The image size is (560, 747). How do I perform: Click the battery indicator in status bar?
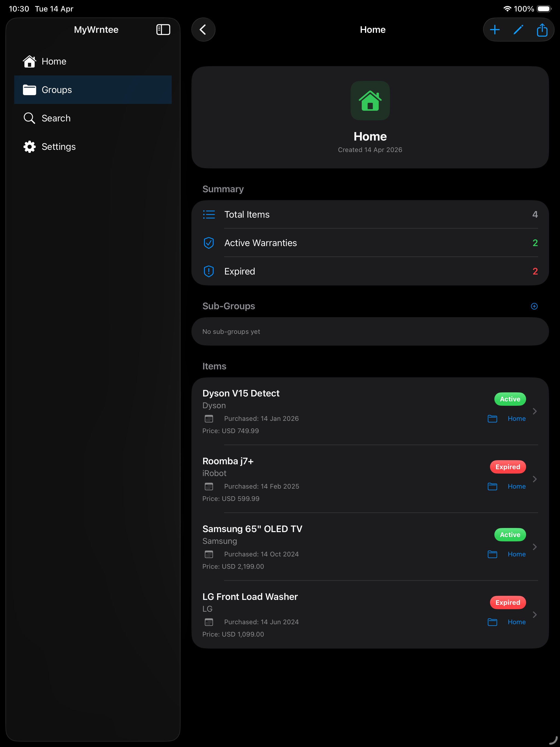coord(544,9)
